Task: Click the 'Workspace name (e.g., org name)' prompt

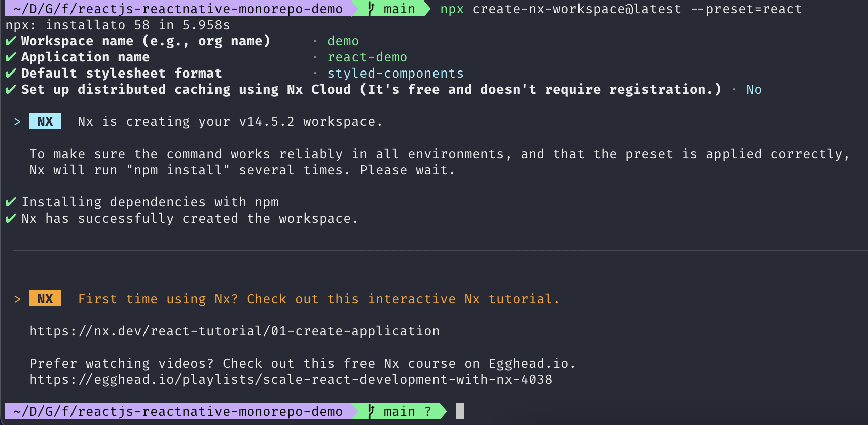Action: (146, 41)
